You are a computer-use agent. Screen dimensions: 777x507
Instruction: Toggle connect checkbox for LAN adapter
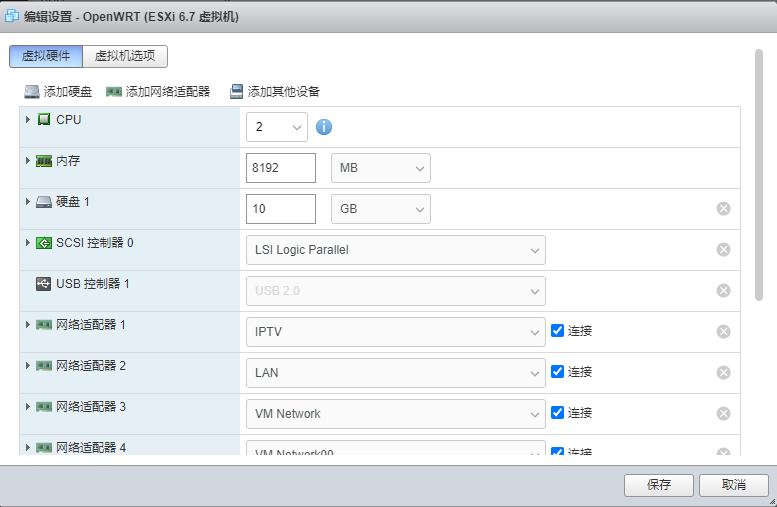click(557, 371)
